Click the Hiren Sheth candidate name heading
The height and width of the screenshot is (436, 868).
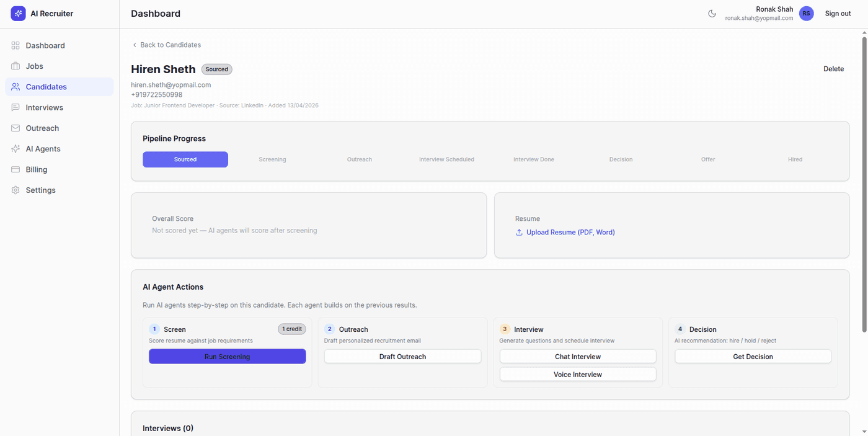click(163, 69)
